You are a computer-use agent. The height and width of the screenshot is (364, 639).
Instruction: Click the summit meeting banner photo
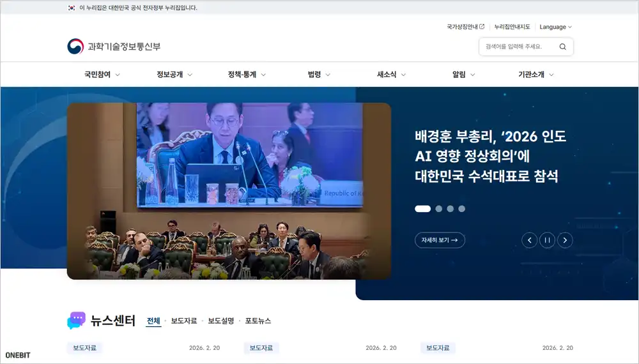coord(229,191)
